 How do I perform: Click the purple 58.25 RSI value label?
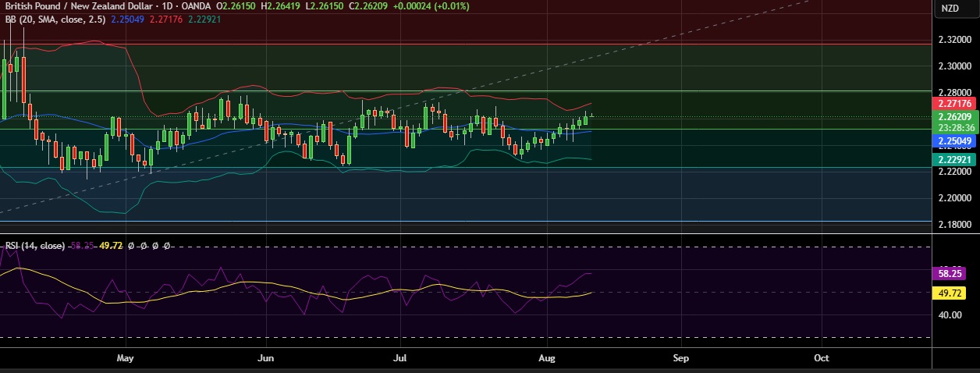tap(949, 274)
